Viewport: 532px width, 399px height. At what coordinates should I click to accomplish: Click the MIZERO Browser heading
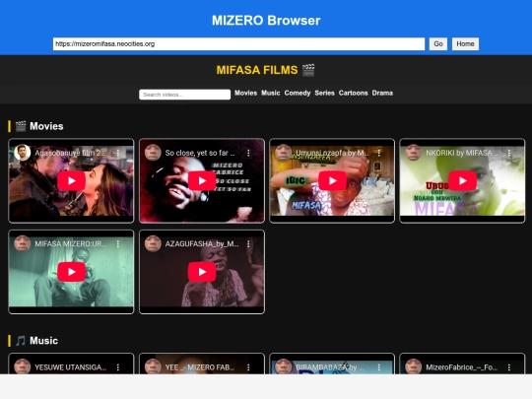pos(266,21)
